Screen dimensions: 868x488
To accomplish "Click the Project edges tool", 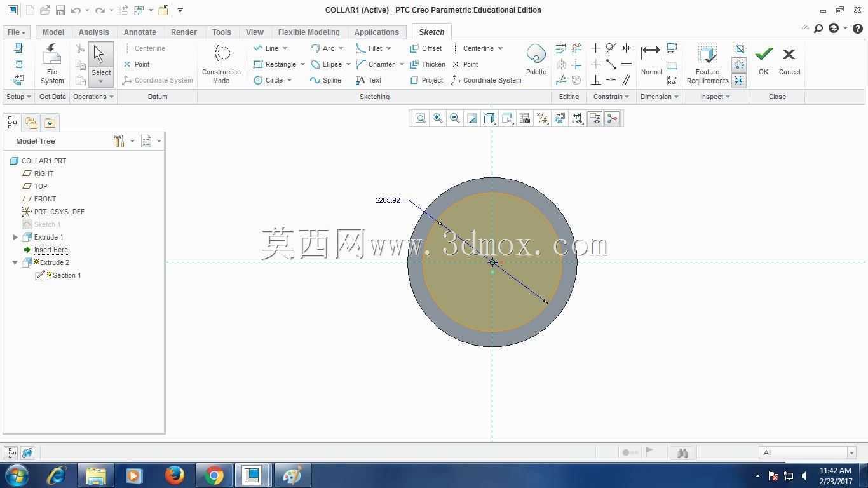I will (426, 80).
